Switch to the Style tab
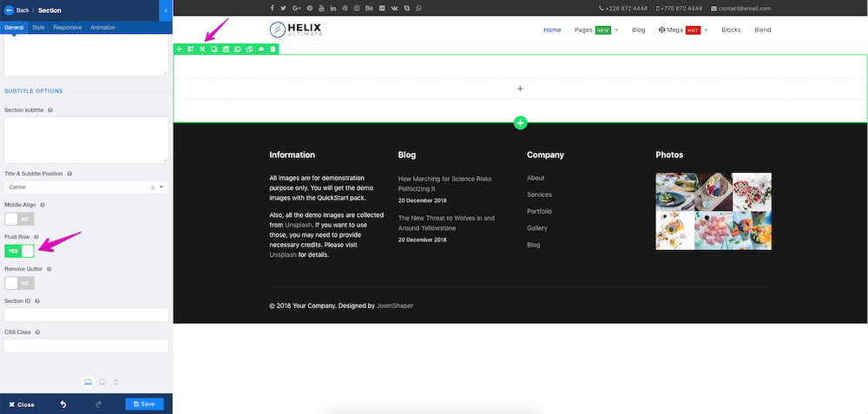 click(x=38, y=28)
